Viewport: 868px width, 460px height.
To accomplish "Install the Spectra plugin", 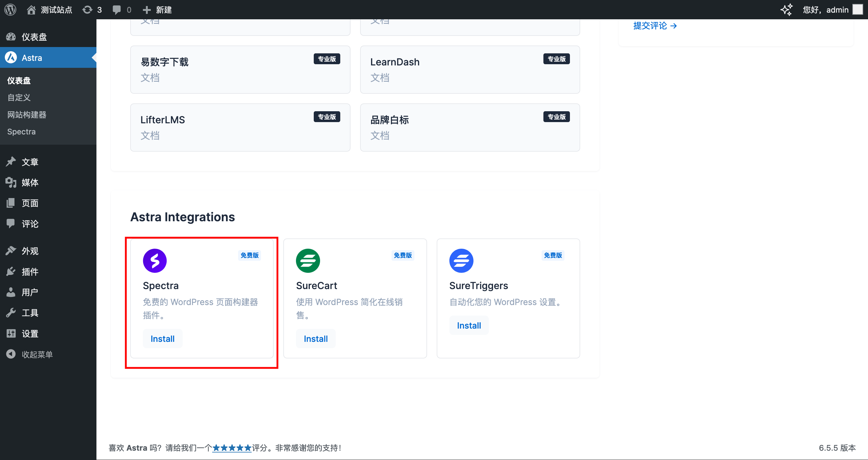I will tap(162, 338).
